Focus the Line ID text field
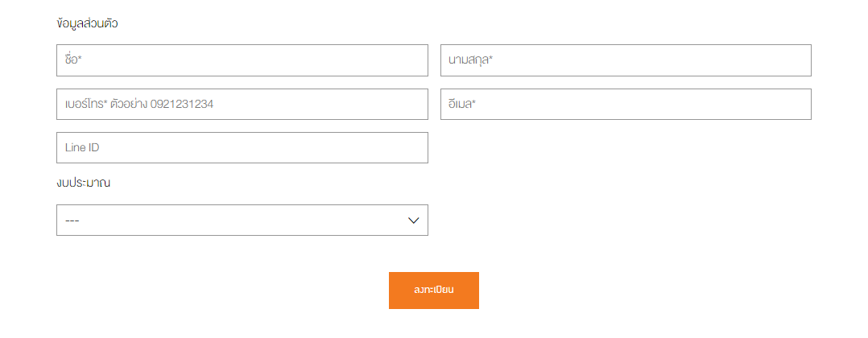This screenshot has width=868, height=338. coord(242,148)
